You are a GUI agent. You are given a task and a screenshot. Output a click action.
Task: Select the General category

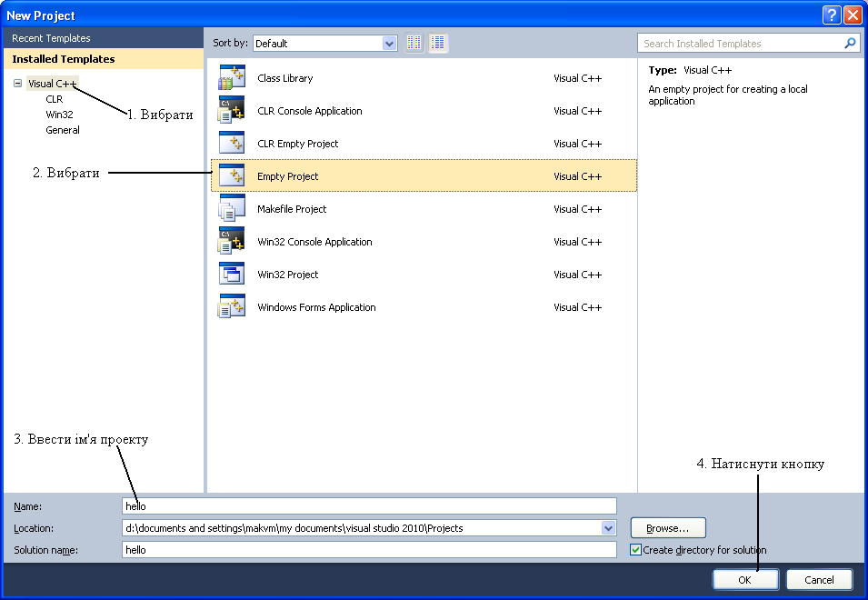pos(63,130)
